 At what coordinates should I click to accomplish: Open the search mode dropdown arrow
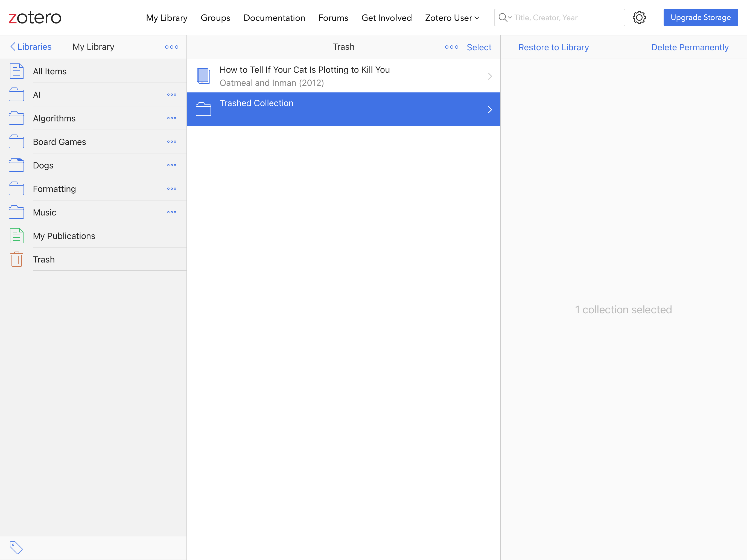pos(510,17)
